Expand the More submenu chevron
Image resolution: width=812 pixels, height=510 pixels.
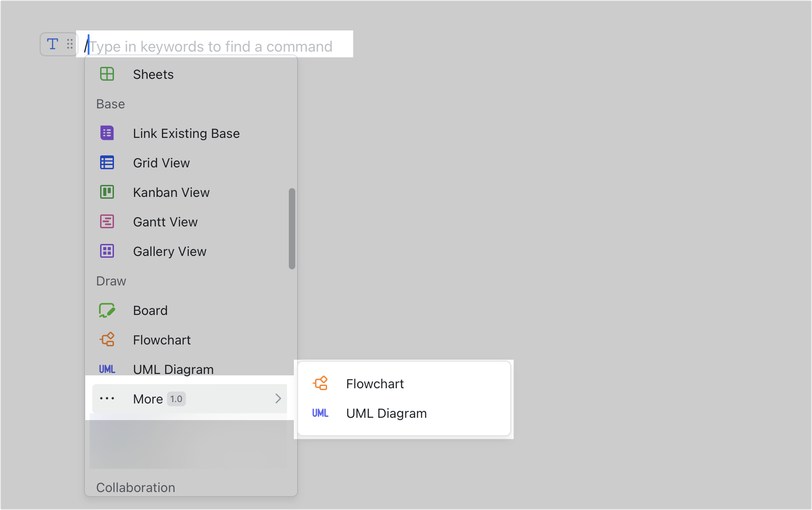point(278,398)
